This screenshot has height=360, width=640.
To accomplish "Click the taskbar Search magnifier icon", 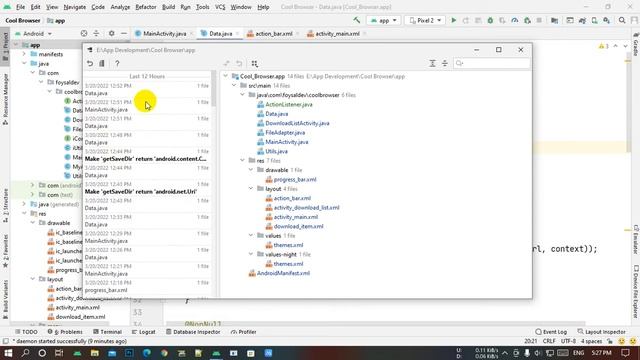I will coord(25,353).
